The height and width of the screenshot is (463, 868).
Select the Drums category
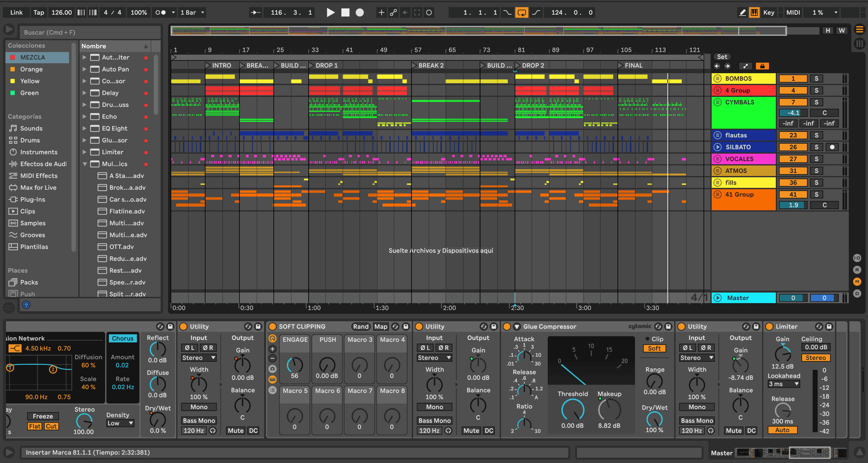pyautogui.click(x=30, y=140)
